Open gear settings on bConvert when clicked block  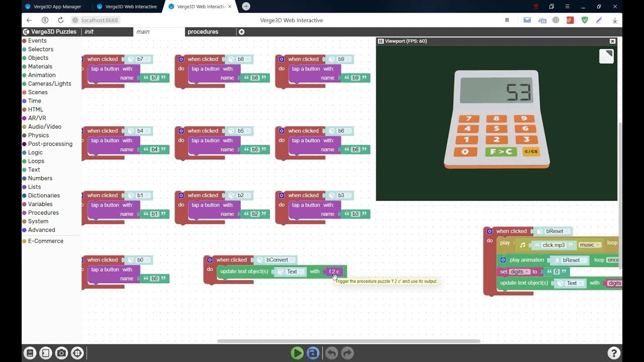point(210,260)
